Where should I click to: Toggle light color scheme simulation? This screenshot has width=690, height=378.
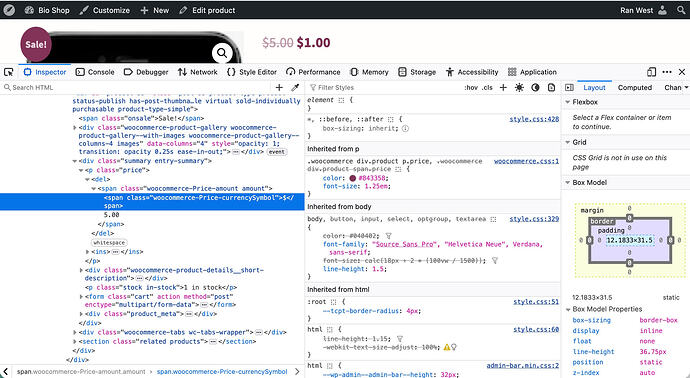point(519,88)
